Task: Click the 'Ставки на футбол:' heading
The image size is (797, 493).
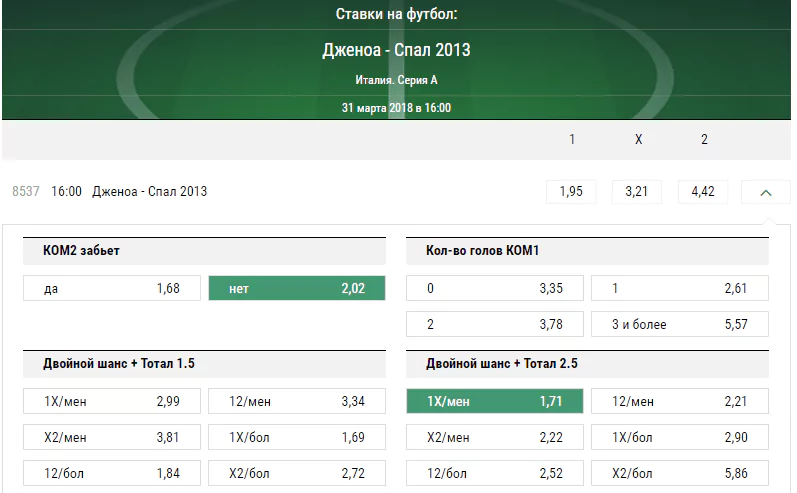Action: pyautogui.click(x=396, y=14)
